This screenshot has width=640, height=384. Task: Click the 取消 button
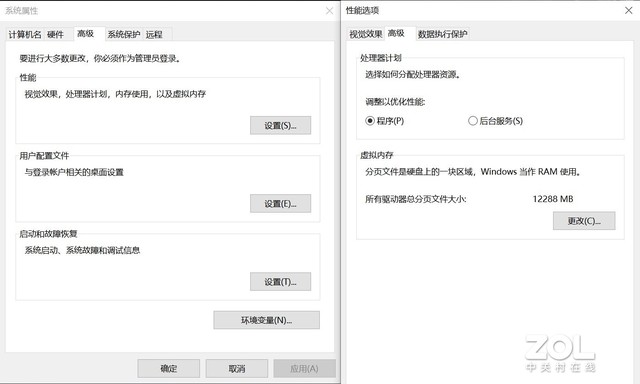(237, 368)
